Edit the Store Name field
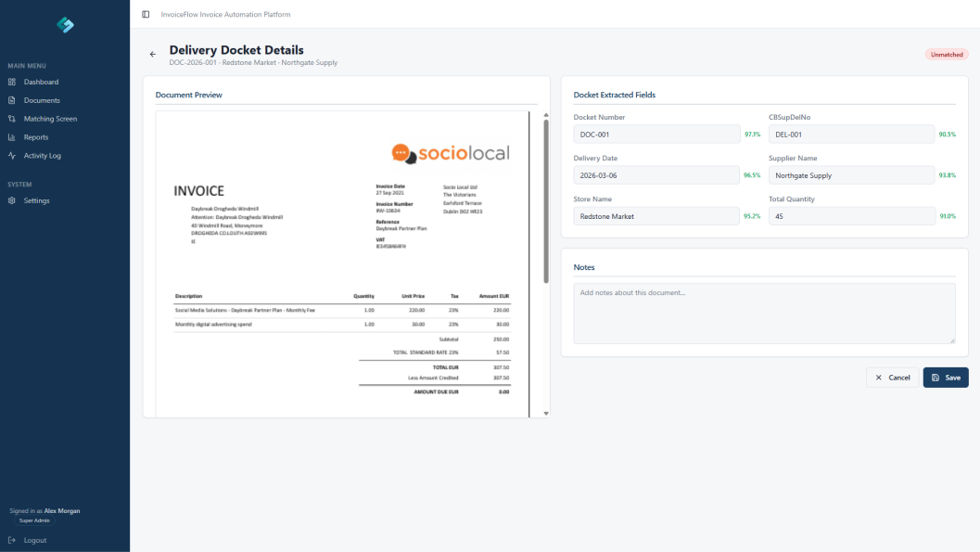980x552 pixels. coord(656,216)
